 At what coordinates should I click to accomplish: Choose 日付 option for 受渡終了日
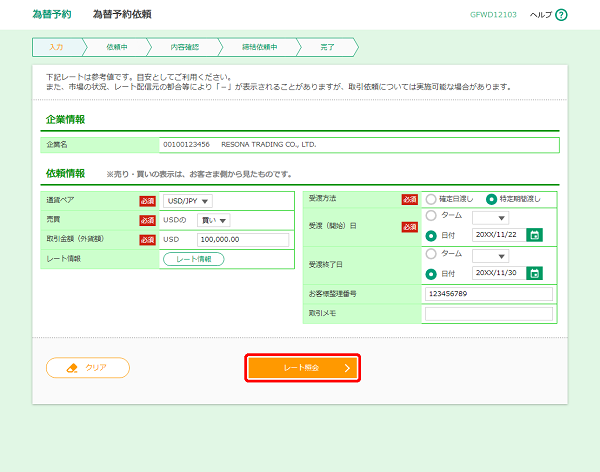[x=431, y=274]
